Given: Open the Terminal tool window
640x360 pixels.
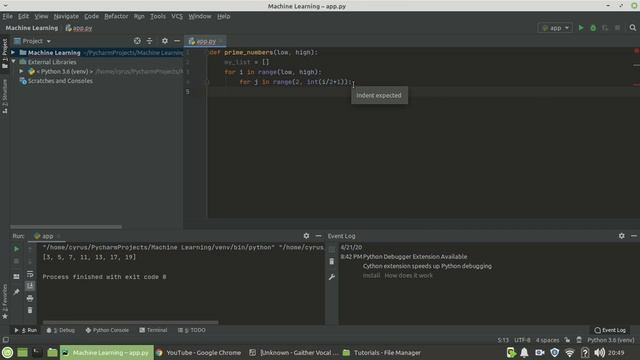Looking at the screenshot, I should click(153, 330).
